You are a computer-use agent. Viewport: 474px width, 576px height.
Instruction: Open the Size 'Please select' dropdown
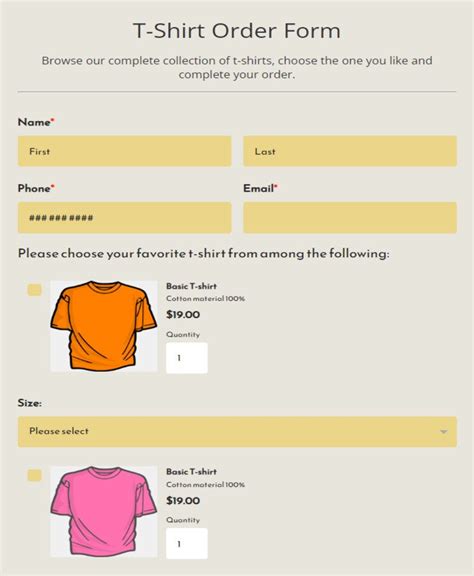237,431
